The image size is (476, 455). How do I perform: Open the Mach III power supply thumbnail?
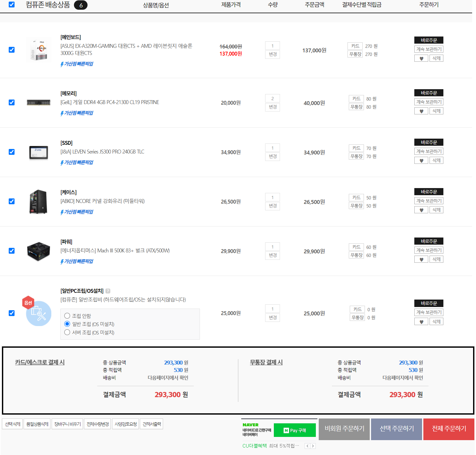[38, 251]
